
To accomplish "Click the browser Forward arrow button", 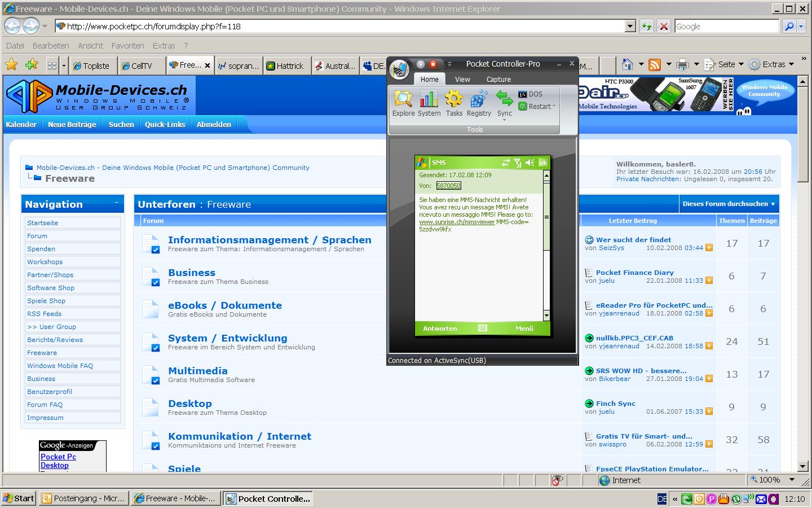I will 31,25.
